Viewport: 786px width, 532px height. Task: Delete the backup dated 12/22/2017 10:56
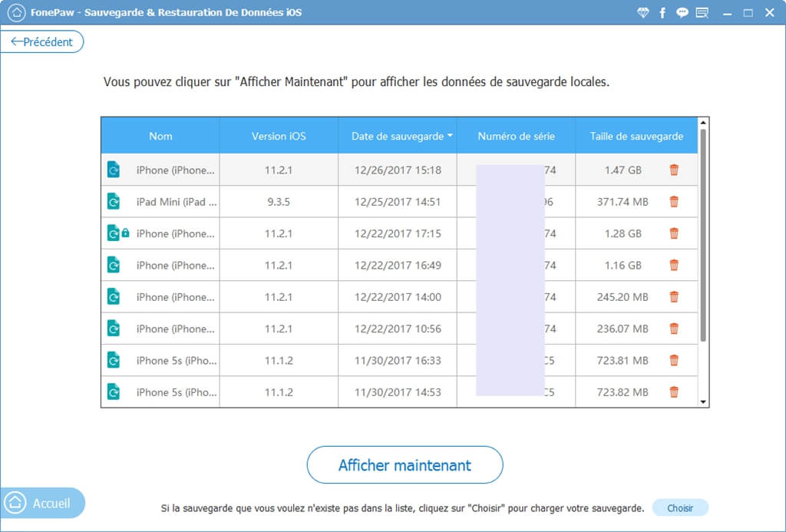[674, 329]
